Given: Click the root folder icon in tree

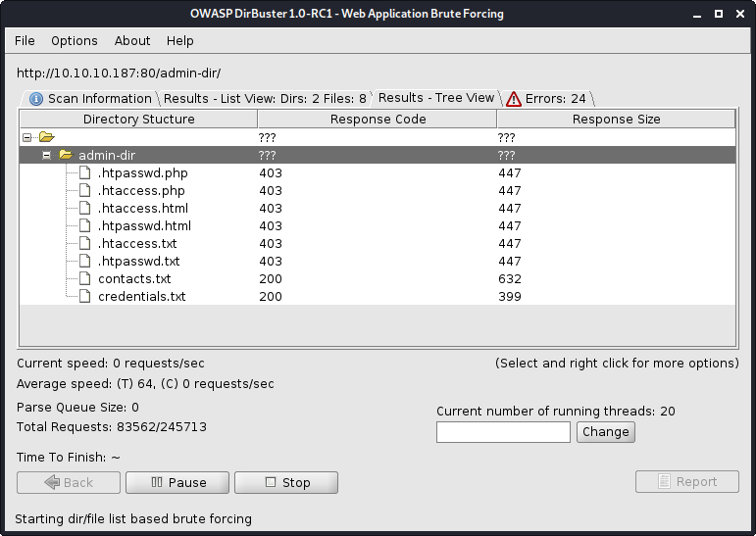Looking at the screenshot, I should 46,137.
